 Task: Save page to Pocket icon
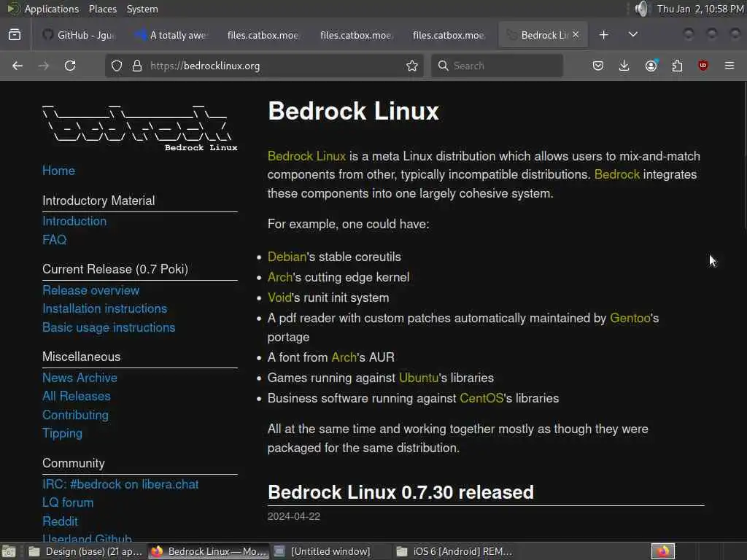click(x=598, y=66)
